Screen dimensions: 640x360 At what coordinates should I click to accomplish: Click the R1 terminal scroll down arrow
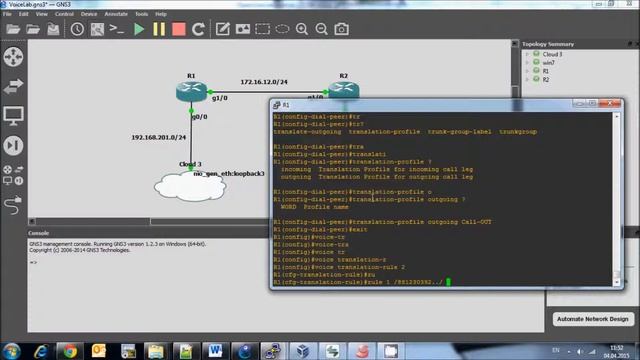[x=617, y=282]
